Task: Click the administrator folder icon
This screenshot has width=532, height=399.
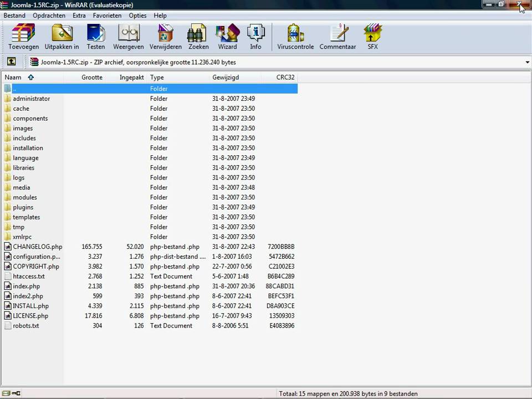Action: click(x=8, y=99)
